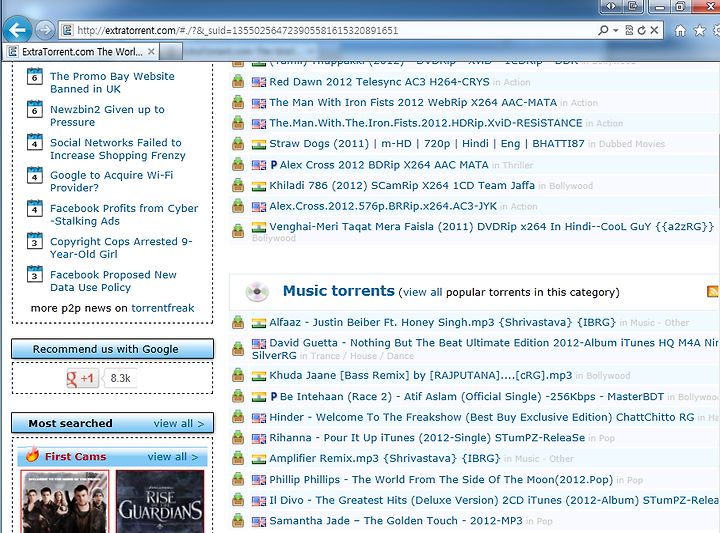The width and height of the screenshot is (720, 533).
Task: Open Hinder - Welcome To The Freakshow torrent
Action: (482, 417)
